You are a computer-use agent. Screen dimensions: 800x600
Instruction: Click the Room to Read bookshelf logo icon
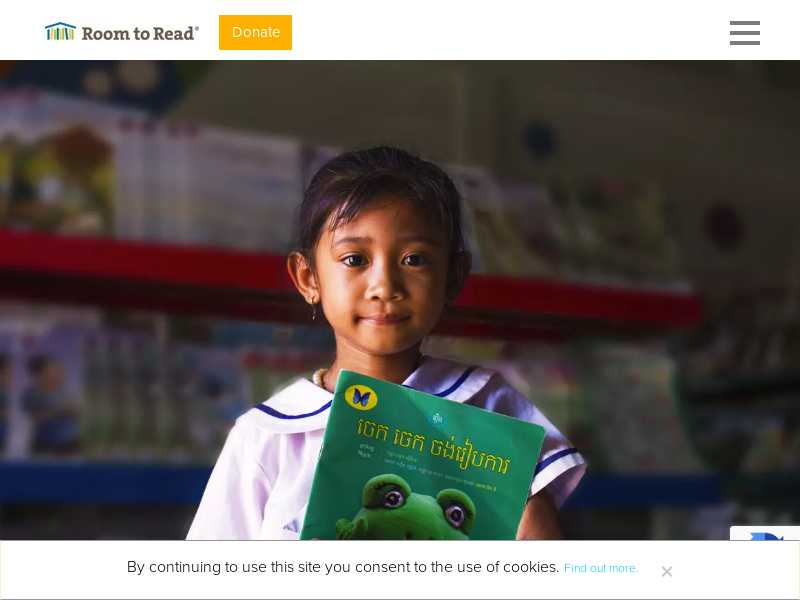pyautogui.click(x=60, y=32)
